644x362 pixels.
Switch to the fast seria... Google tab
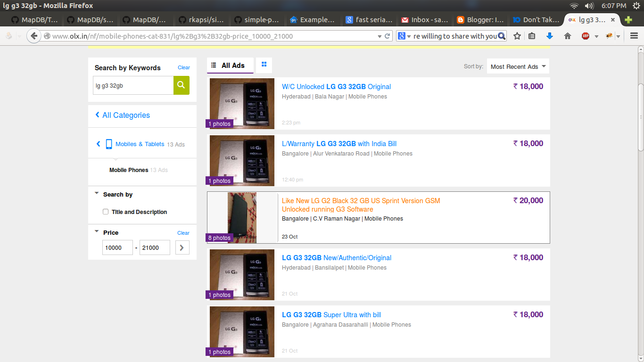369,20
